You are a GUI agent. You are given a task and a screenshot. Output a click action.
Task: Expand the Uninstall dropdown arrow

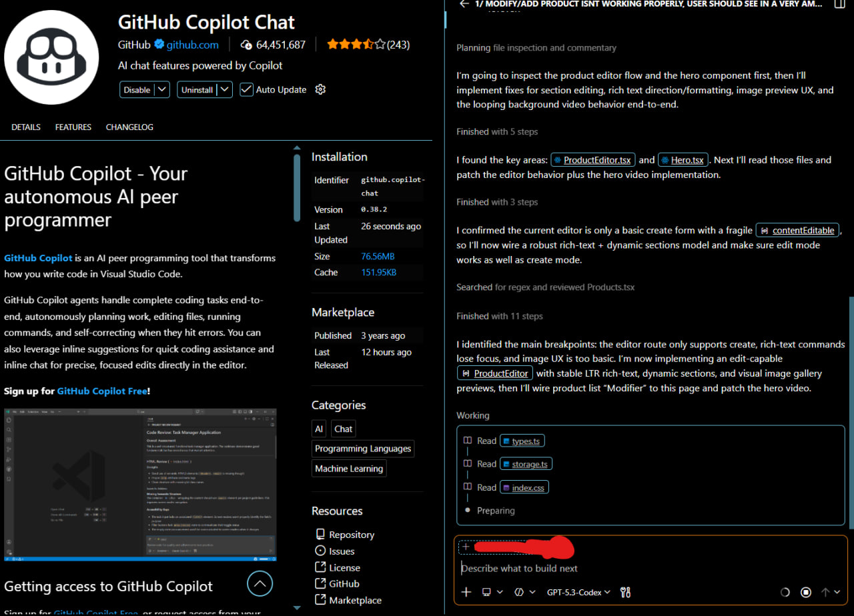pyautogui.click(x=225, y=89)
